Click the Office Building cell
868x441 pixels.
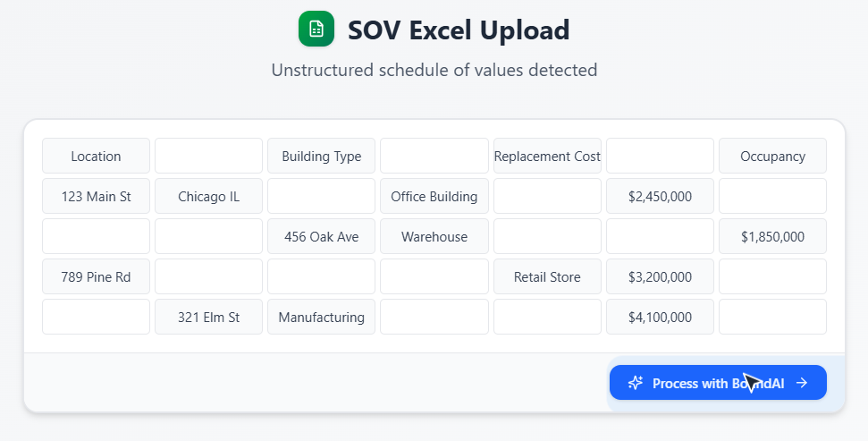[x=434, y=196]
